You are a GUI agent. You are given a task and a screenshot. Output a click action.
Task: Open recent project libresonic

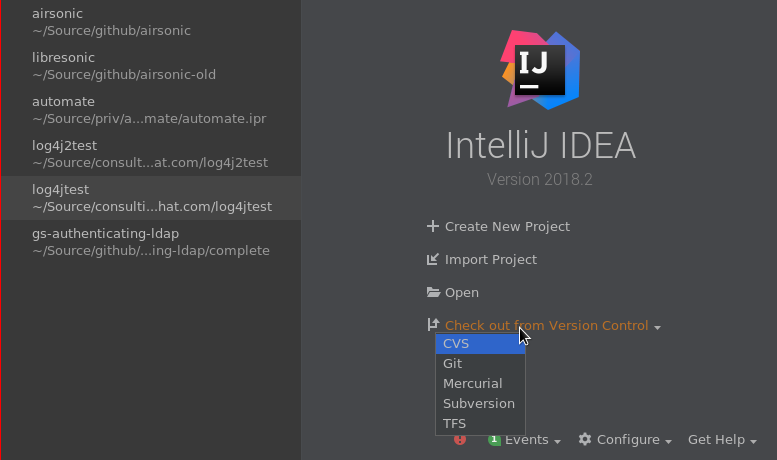(x=151, y=66)
